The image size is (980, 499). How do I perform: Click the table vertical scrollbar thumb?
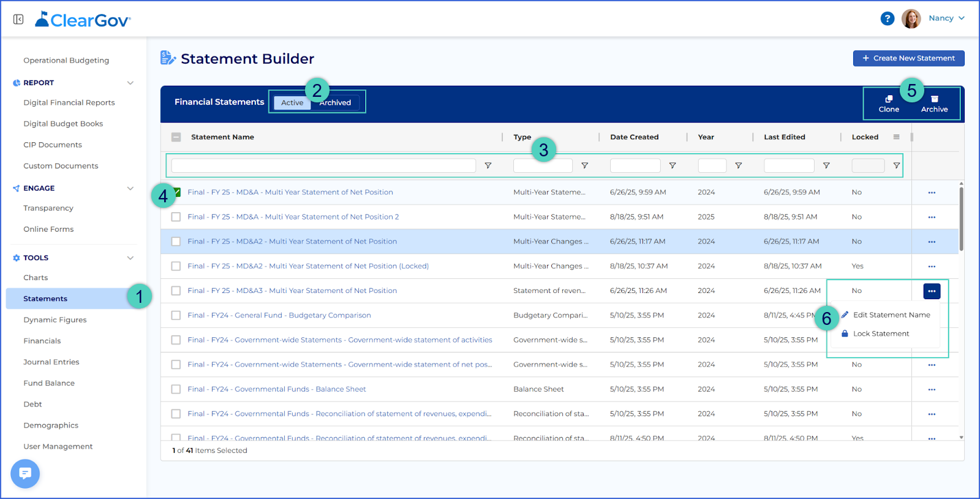pos(961,218)
